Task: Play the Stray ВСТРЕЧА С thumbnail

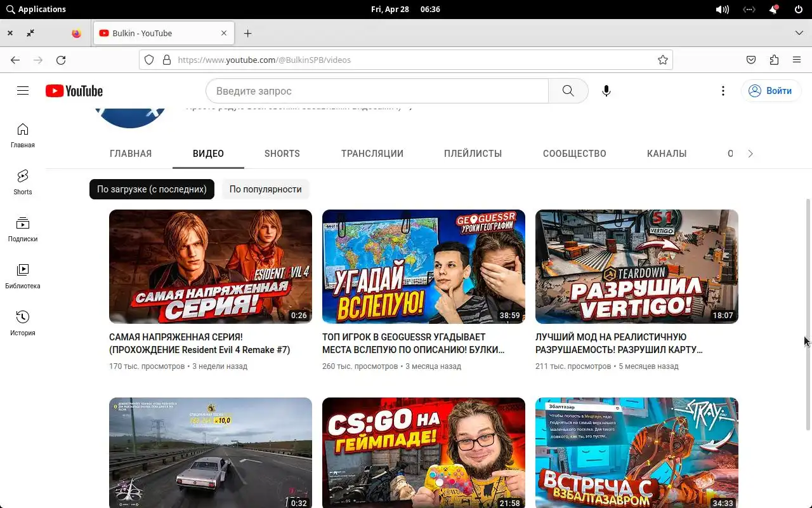Action: (x=637, y=453)
